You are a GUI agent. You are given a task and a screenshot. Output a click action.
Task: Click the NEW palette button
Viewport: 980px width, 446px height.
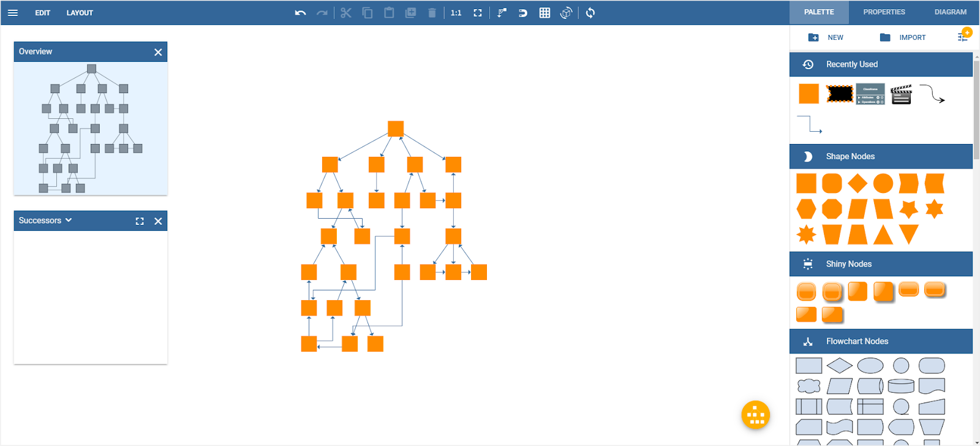[826, 37]
